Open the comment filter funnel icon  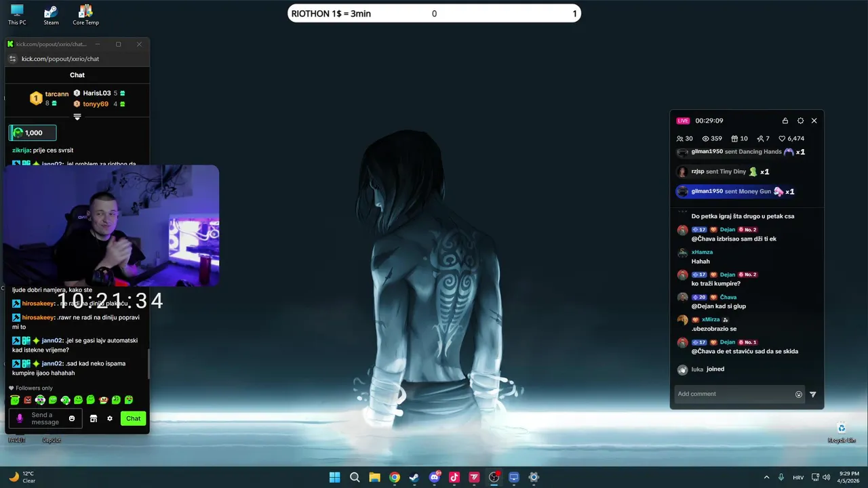[x=813, y=394]
